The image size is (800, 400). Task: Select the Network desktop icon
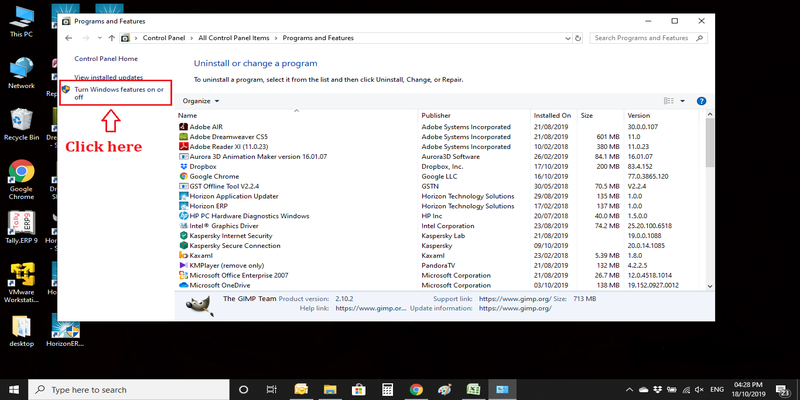[21, 73]
